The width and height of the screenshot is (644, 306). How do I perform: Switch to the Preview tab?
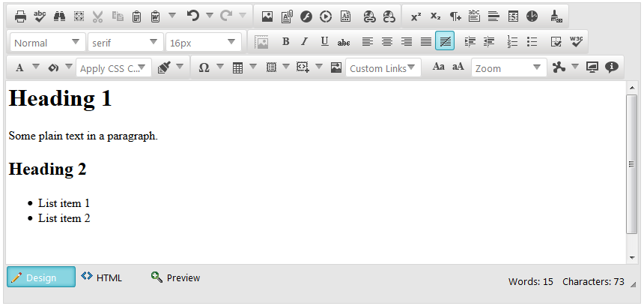176,277
